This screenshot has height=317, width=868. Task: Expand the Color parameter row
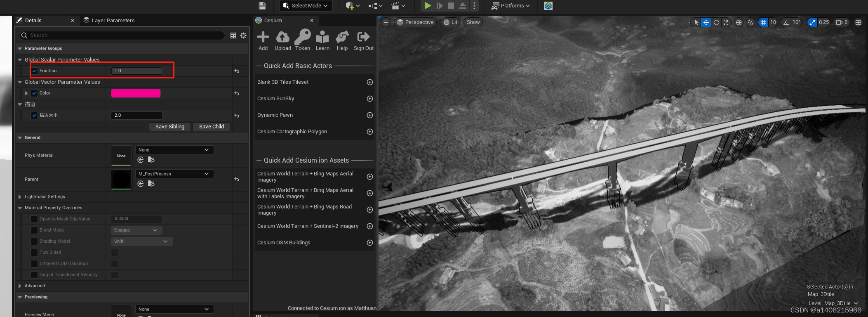click(x=26, y=93)
